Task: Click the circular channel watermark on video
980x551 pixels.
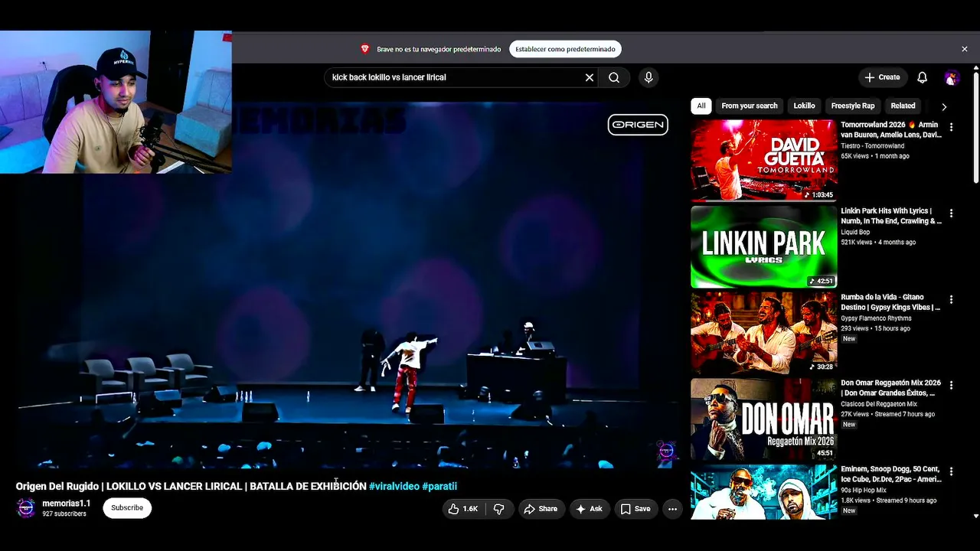Action: [x=666, y=452]
